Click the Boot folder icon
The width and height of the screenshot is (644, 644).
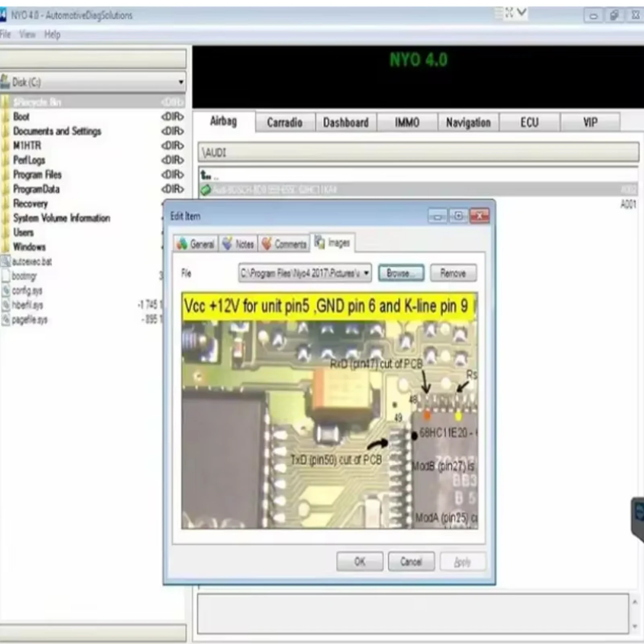(5, 117)
